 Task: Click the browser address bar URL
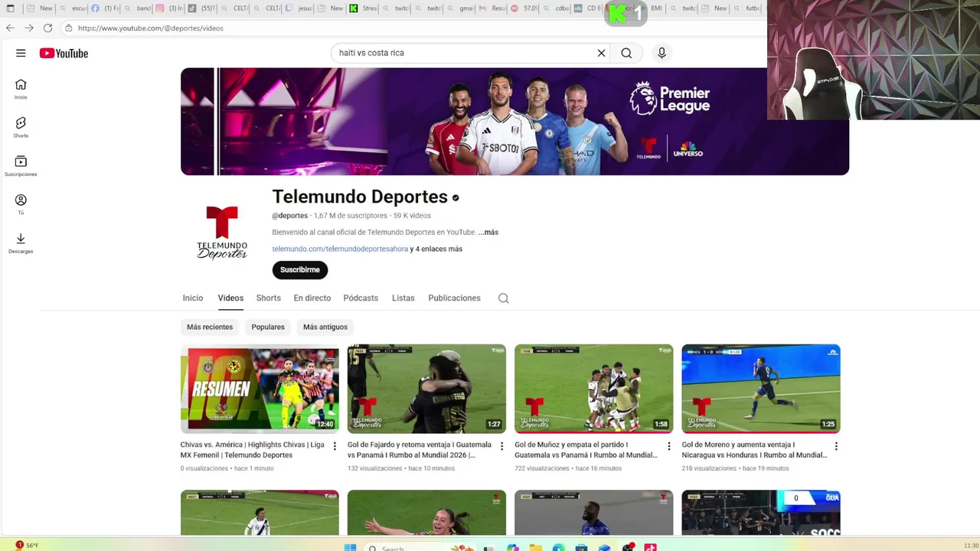click(x=151, y=28)
